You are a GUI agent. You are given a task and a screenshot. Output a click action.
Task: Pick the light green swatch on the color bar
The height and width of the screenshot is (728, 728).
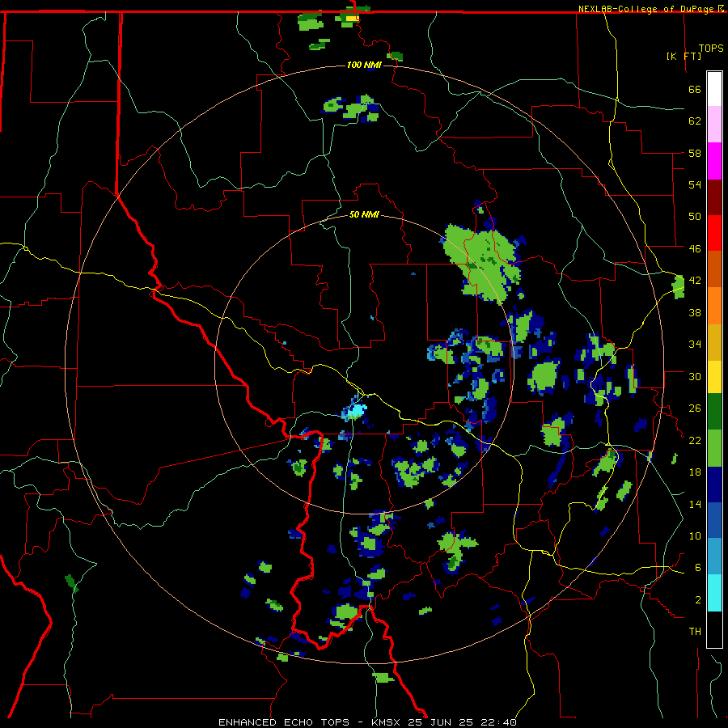[714, 448]
